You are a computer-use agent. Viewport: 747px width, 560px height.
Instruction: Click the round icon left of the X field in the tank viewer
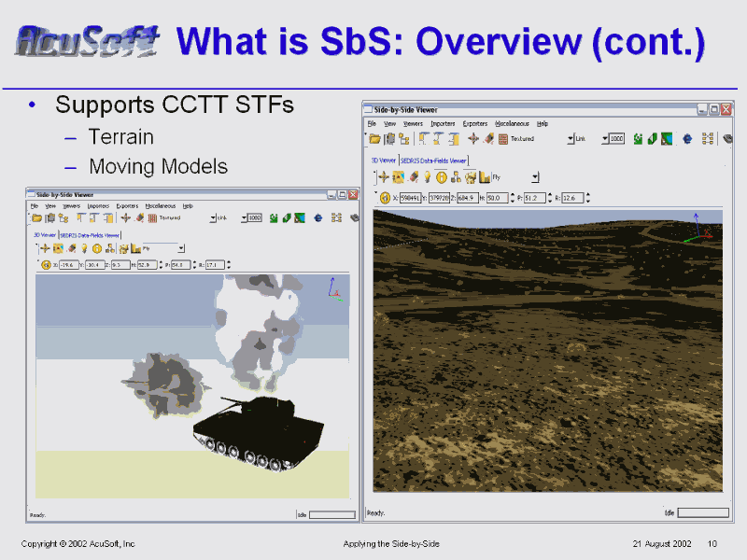45,264
